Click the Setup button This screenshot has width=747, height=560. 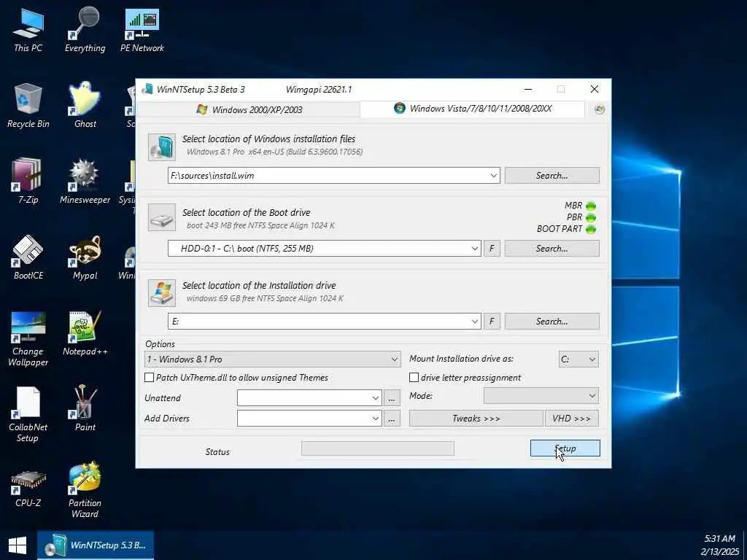565,448
